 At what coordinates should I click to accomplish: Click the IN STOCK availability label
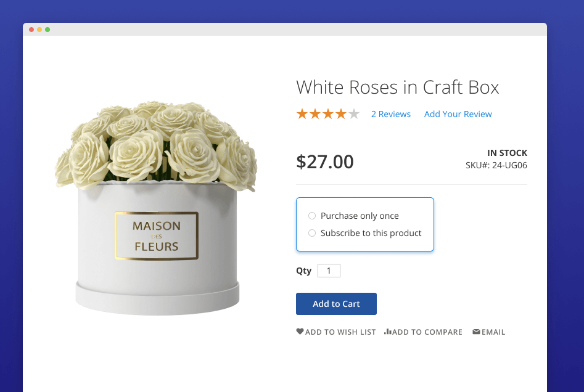pyautogui.click(x=507, y=153)
